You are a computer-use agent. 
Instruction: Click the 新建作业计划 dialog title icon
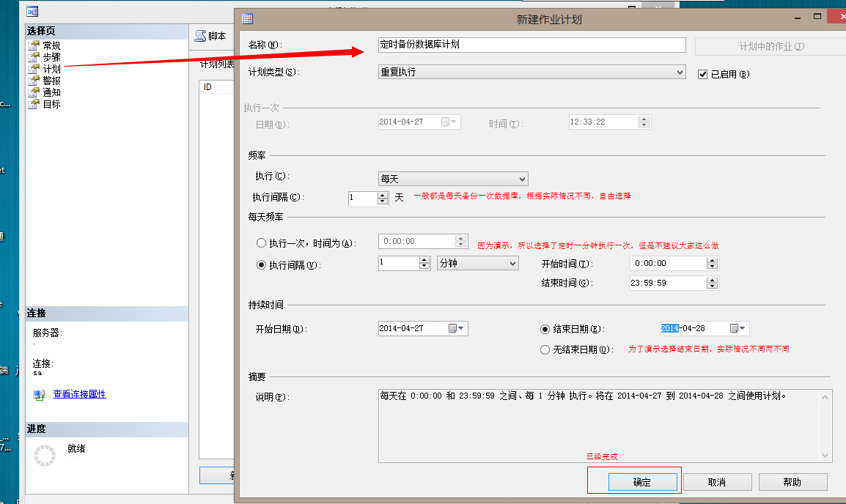(x=247, y=19)
